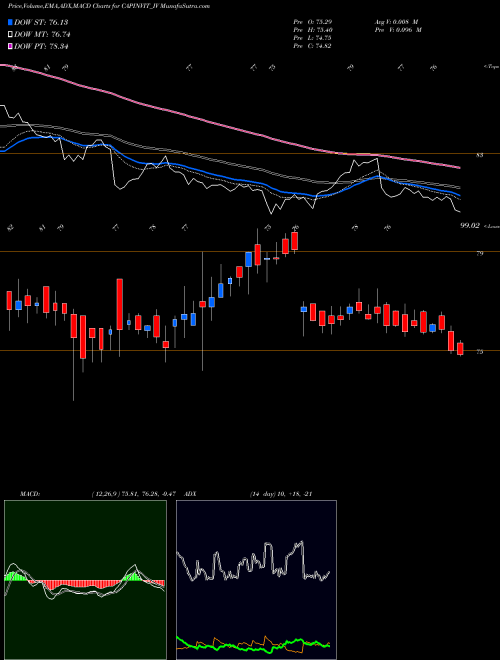This screenshot has width=500, height=660.
Task: Click the blue DOW ST legend swatch
Action: (10, 22)
